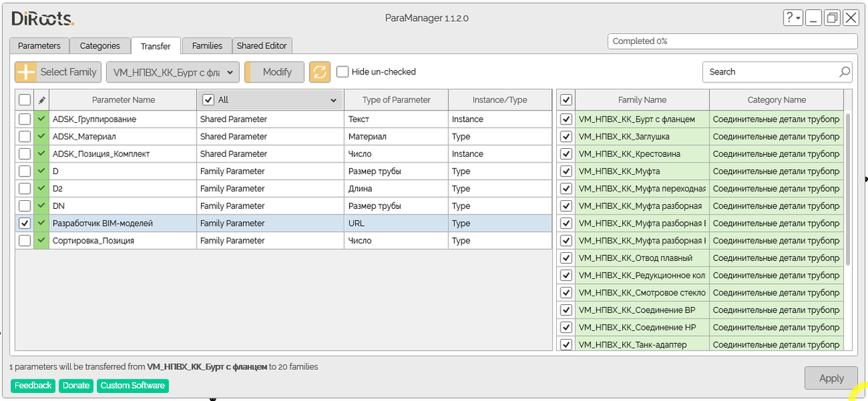
Task: Click green check status for Сортировка_Позиция
Action: tap(41, 241)
